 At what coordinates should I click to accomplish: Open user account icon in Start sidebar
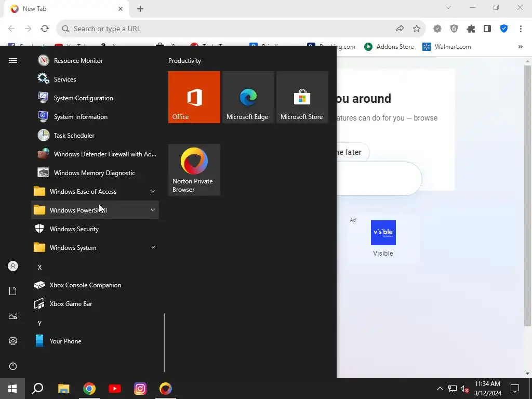(13, 267)
